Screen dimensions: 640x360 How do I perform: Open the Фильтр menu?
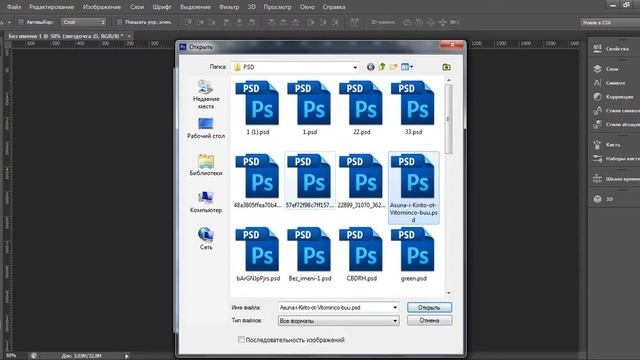(x=229, y=7)
